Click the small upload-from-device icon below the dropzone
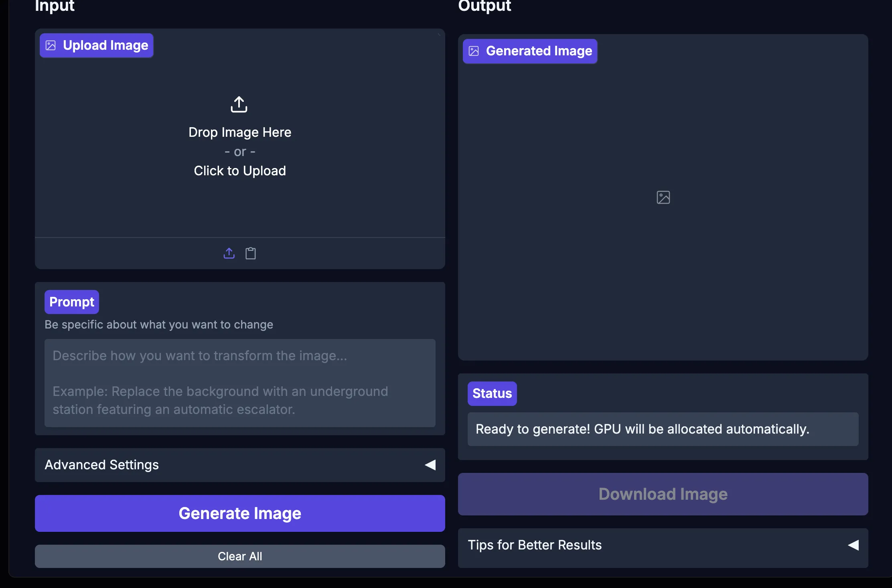The image size is (892, 588). (229, 253)
